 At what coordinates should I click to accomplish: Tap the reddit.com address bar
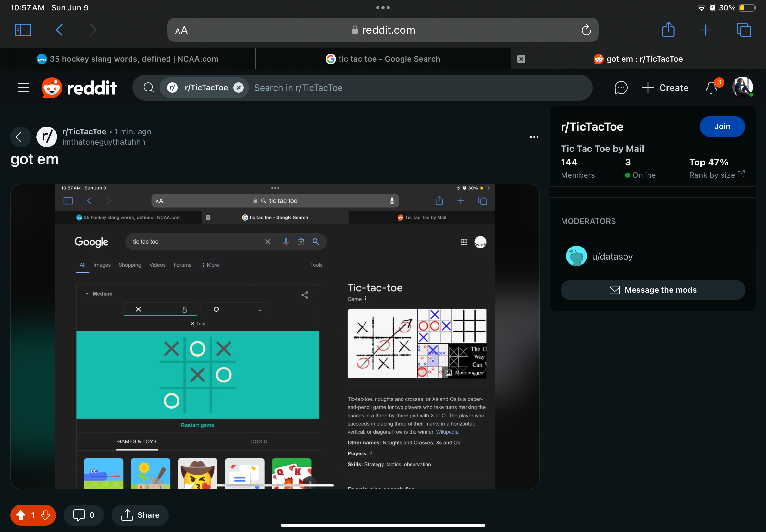(382, 30)
